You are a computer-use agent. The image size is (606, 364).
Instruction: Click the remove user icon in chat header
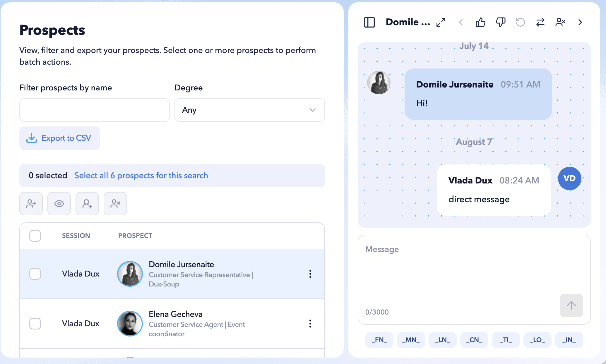click(560, 22)
